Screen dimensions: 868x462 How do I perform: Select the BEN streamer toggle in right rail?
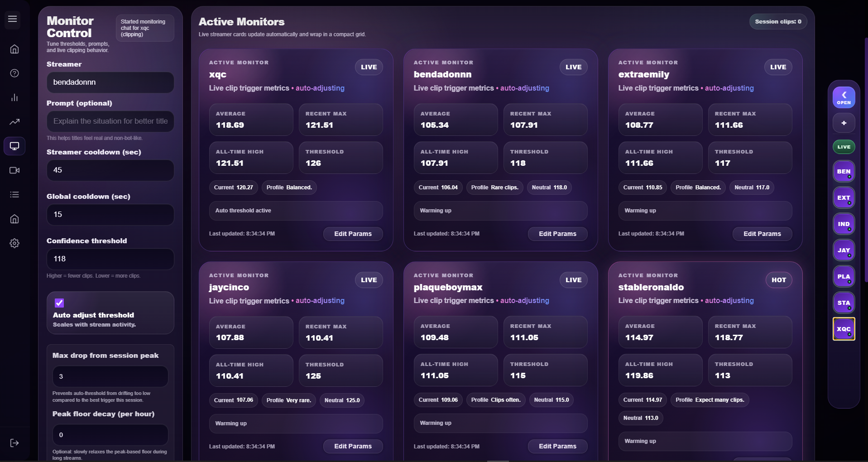pyautogui.click(x=844, y=171)
